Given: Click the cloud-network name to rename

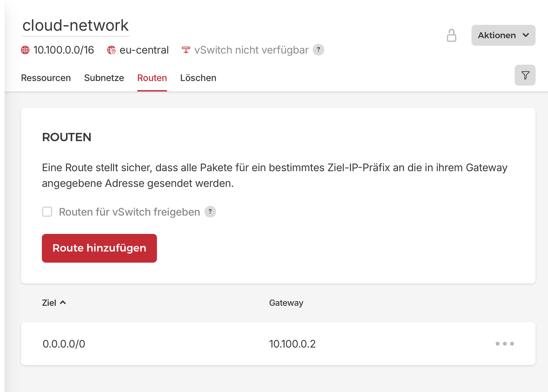Looking at the screenshot, I should (76, 25).
